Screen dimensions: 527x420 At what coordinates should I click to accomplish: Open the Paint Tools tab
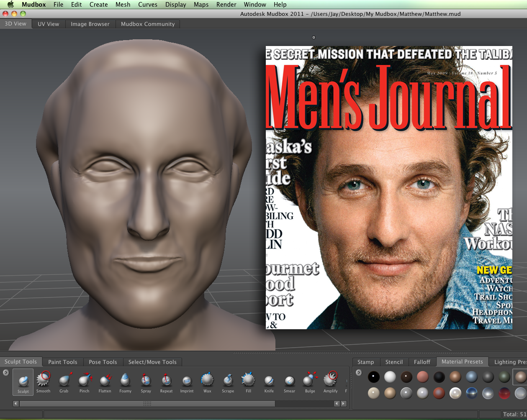tap(63, 362)
